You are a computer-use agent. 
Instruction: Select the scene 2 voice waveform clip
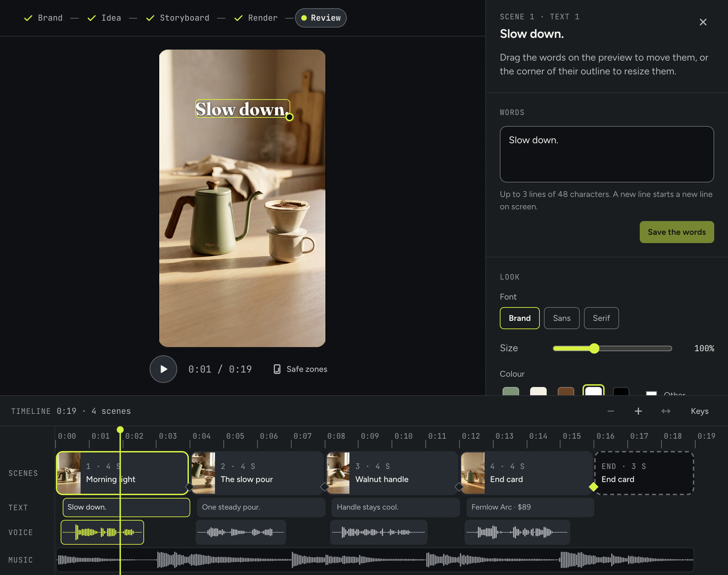click(x=241, y=532)
